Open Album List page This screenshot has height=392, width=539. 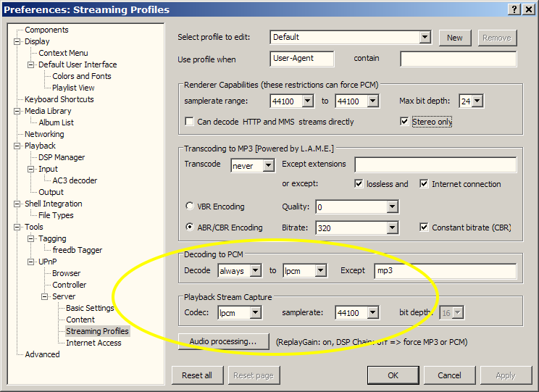click(x=56, y=122)
